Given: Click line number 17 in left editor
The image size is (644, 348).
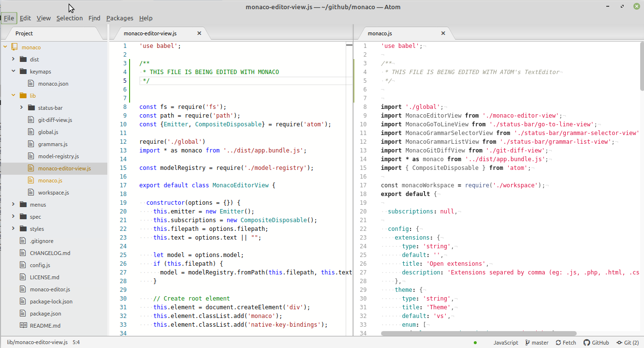Looking at the screenshot, I should (123, 185).
